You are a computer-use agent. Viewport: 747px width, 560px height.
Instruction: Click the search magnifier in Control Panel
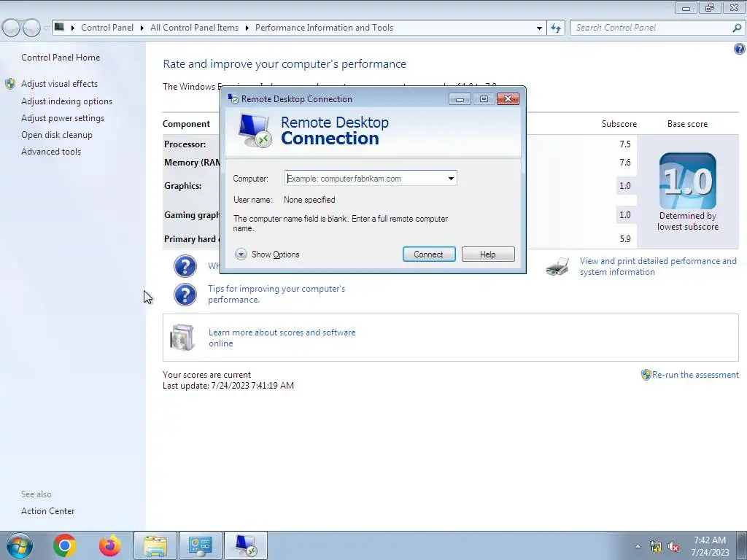pyautogui.click(x=737, y=28)
